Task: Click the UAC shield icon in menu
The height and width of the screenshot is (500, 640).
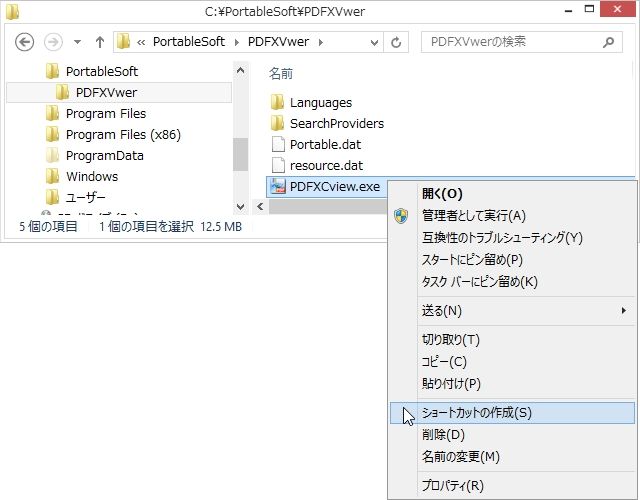Action: click(401, 216)
